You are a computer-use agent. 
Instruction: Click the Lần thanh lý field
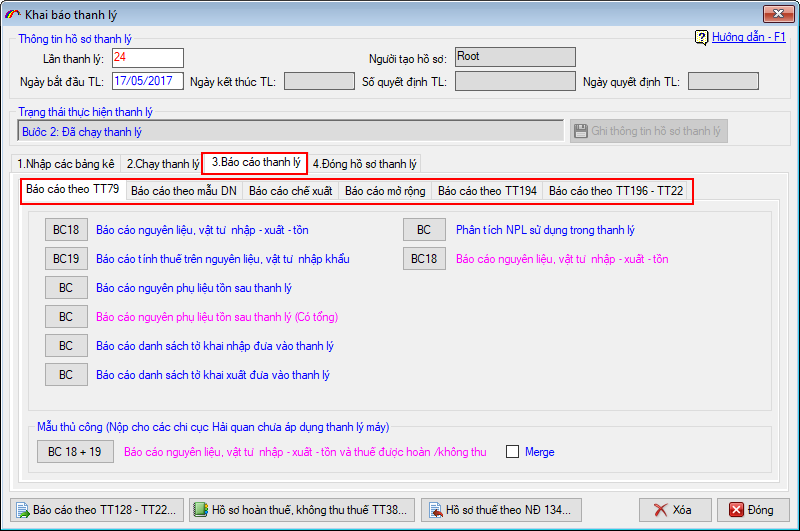[148, 58]
